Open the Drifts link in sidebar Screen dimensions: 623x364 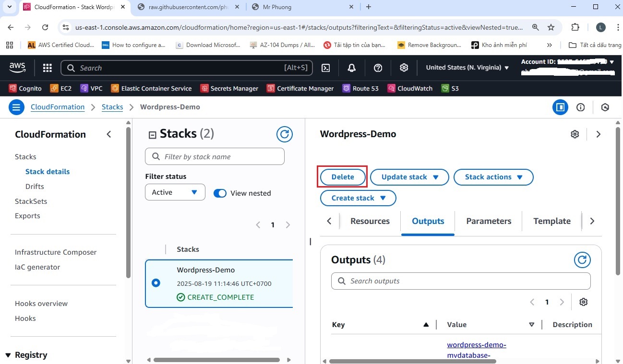(x=35, y=187)
